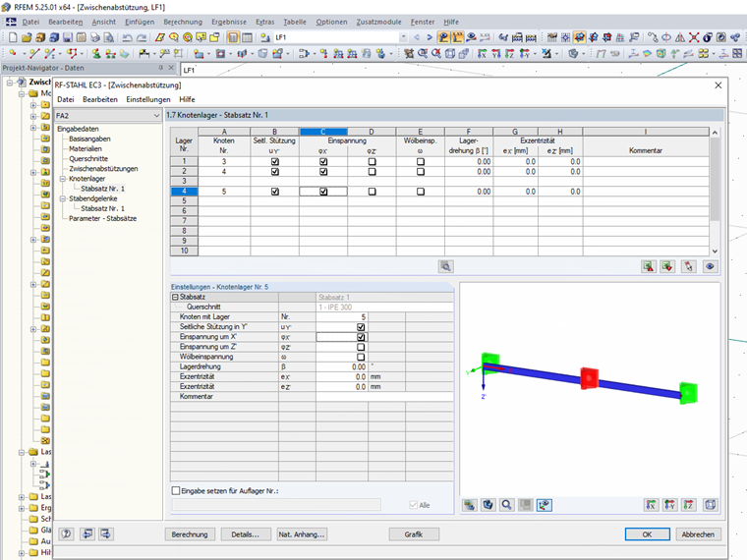Show view in X direction icon
The height and width of the screenshot is (560, 747).
click(x=652, y=505)
